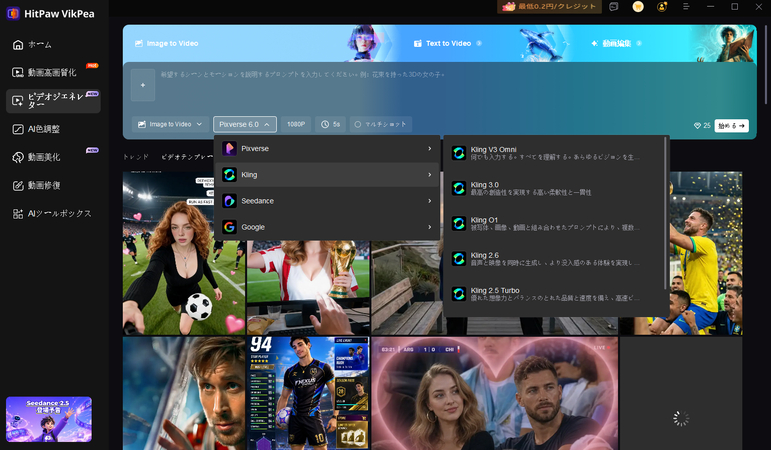Image resolution: width=771 pixels, height=450 pixels.
Task: Open the AI toolbox (AIツールボックス)
Action: [53, 213]
